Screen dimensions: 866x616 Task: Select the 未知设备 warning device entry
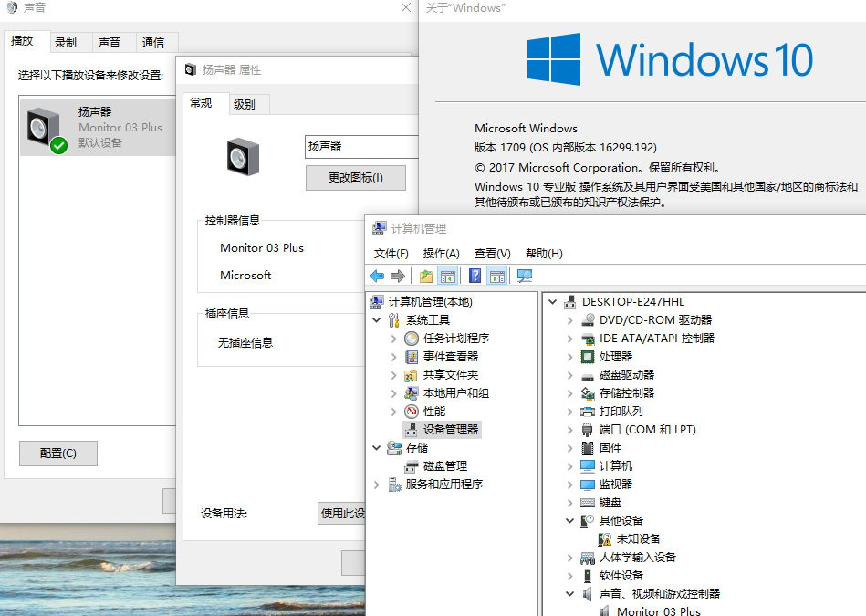(x=638, y=539)
